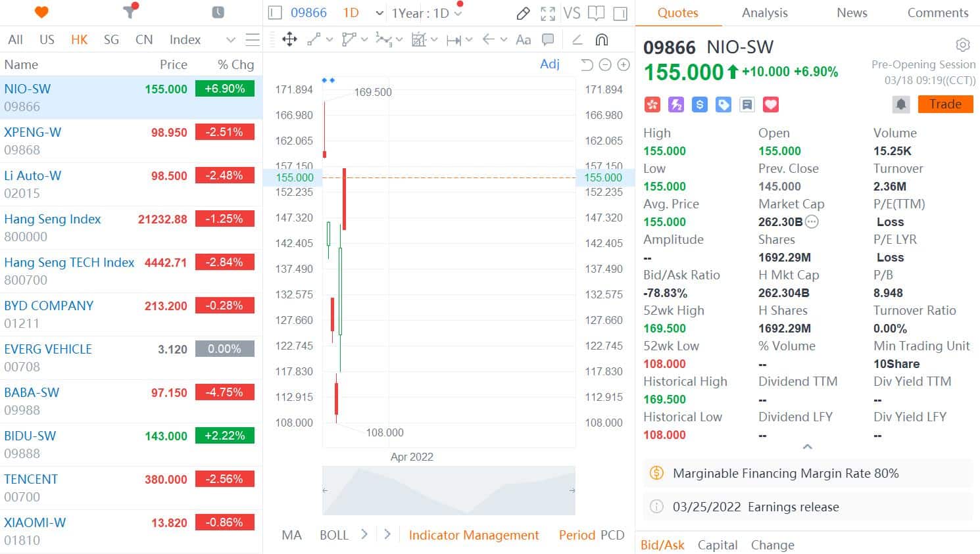The image size is (980, 554).
Task: Collapse the quote details panel chevron
Action: [808, 446]
